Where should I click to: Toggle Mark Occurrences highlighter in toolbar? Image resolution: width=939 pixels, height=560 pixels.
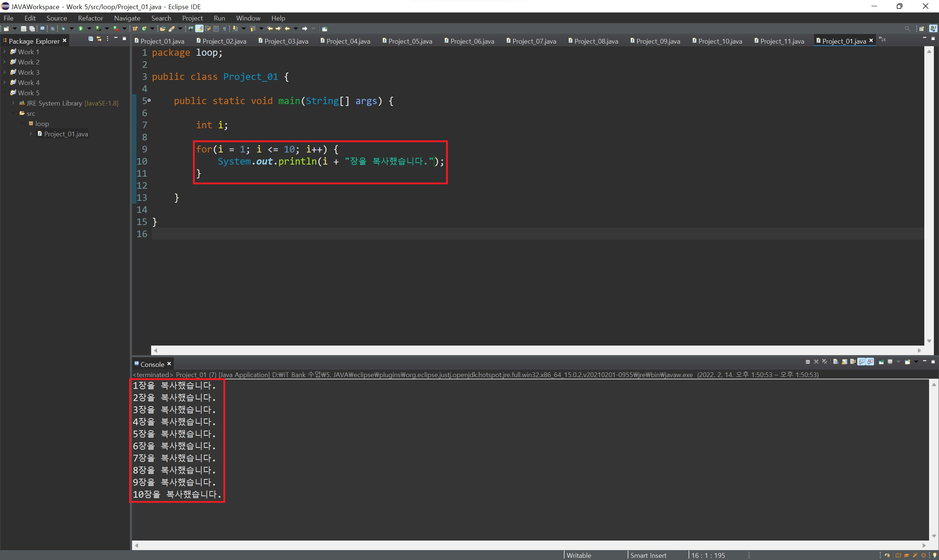pyautogui.click(x=199, y=29)
